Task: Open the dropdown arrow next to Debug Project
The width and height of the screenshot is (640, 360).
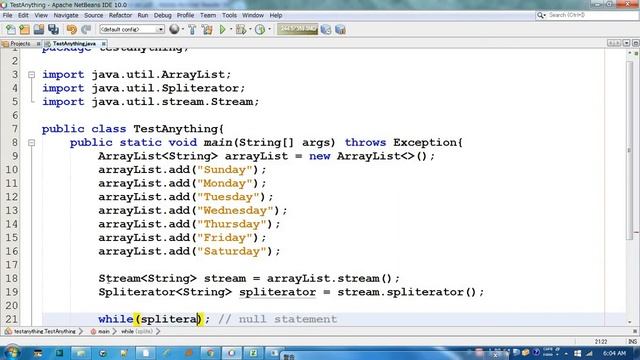Action: (x=250, y=29)
